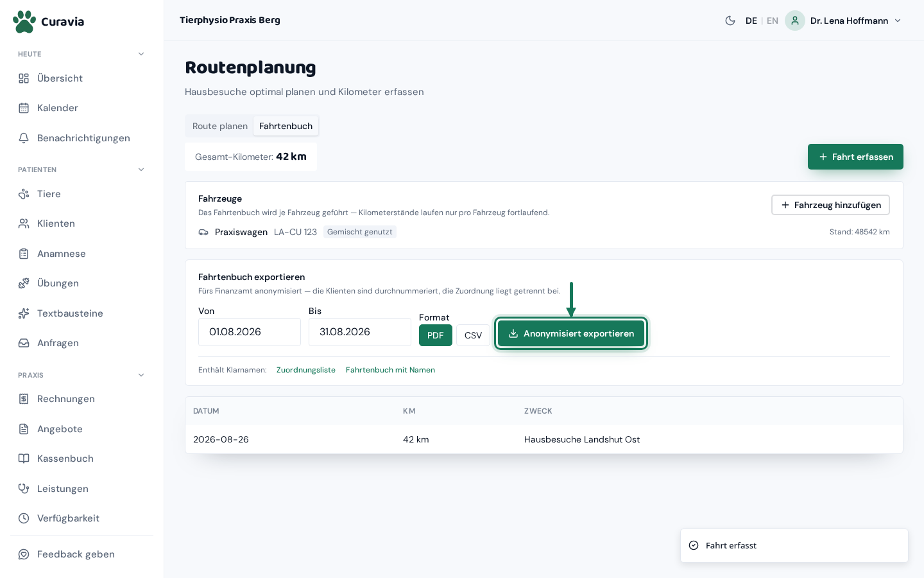Go to Tiere paw icon
Screen dimensions: 924x578
(x=24, y=194)
